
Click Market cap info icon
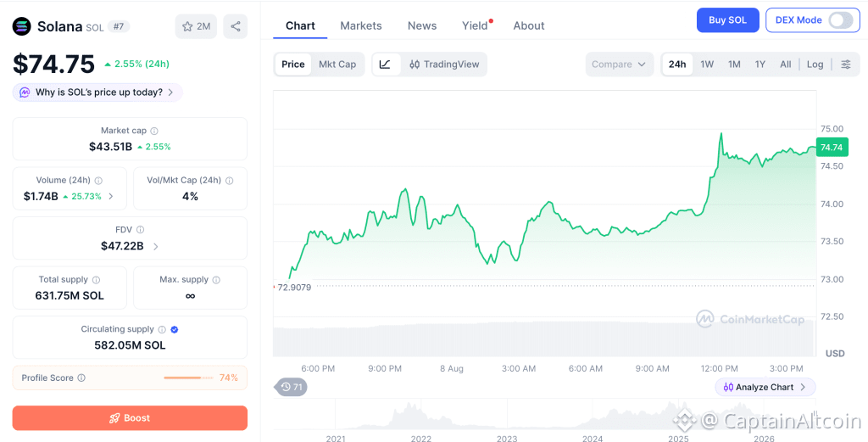coord(154,131)
